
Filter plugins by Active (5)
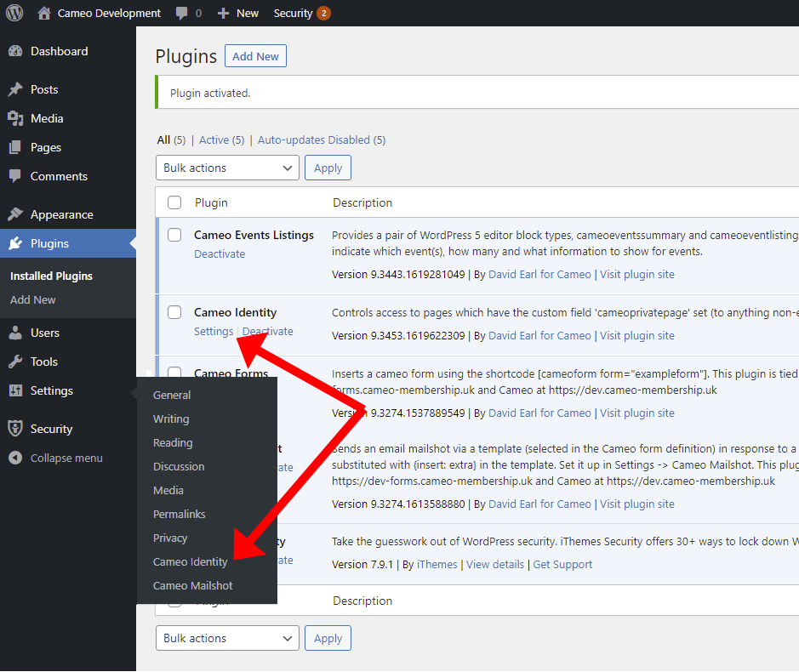pyautogui.click(x=222, y=140)
